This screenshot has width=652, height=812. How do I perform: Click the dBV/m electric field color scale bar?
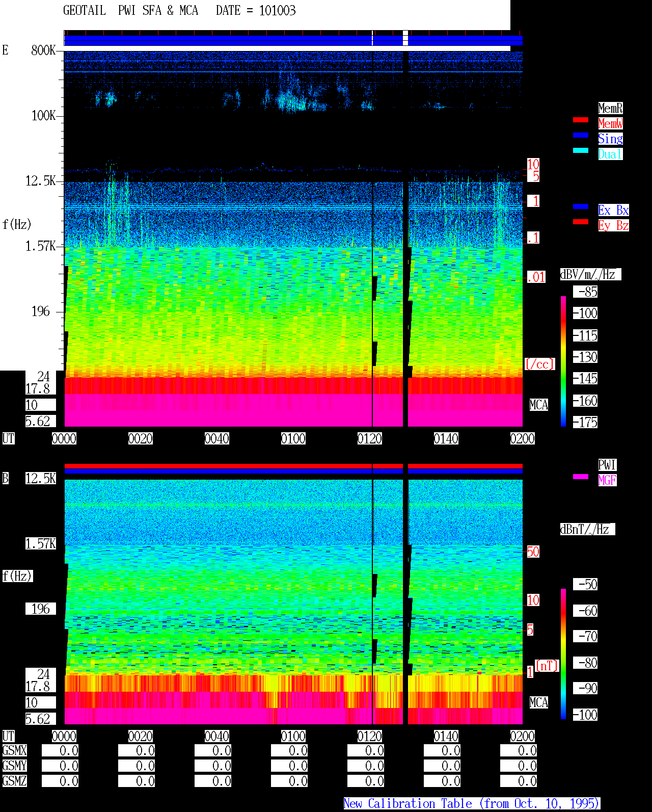coord(563,361)
